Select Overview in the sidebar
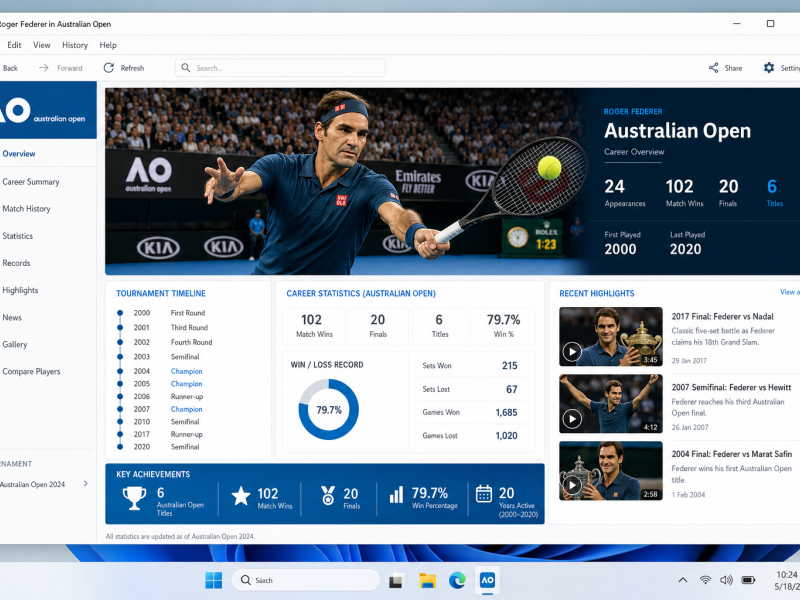 pos(19,154)
